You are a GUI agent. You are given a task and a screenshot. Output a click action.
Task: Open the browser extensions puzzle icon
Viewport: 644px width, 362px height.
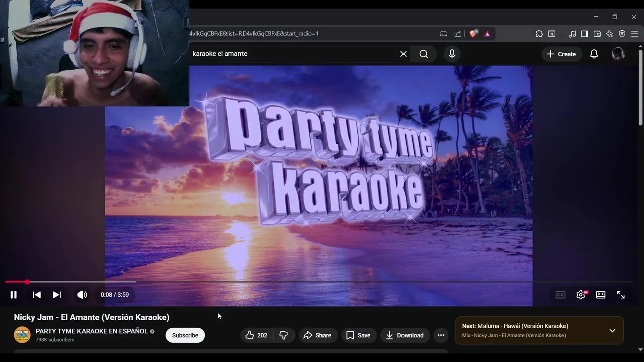539,34
